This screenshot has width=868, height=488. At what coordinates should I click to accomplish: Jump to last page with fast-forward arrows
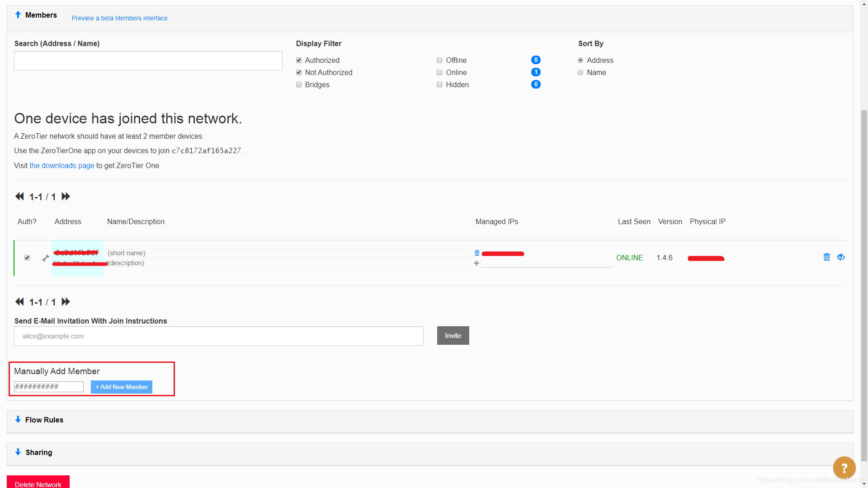[x=65, y=196]
